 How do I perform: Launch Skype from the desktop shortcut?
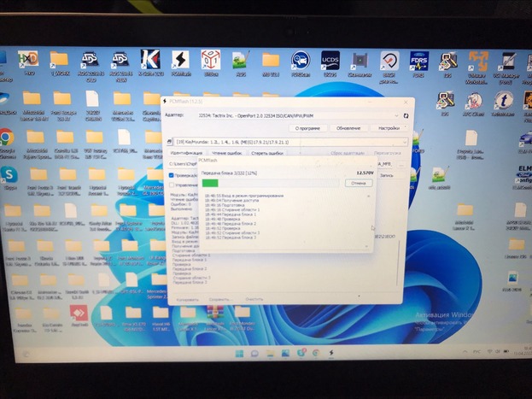[x=8, y=174]
